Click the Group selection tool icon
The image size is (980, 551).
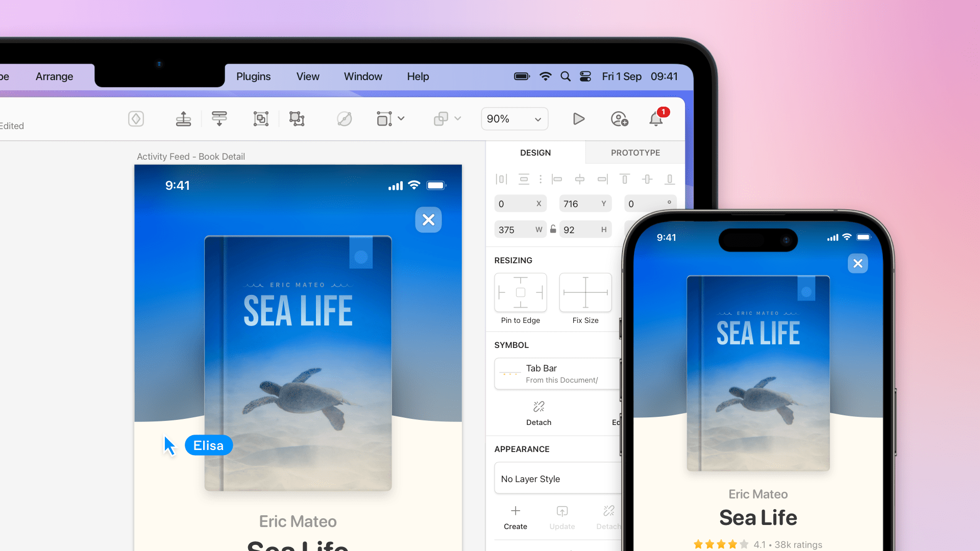(x=261, y=119)
